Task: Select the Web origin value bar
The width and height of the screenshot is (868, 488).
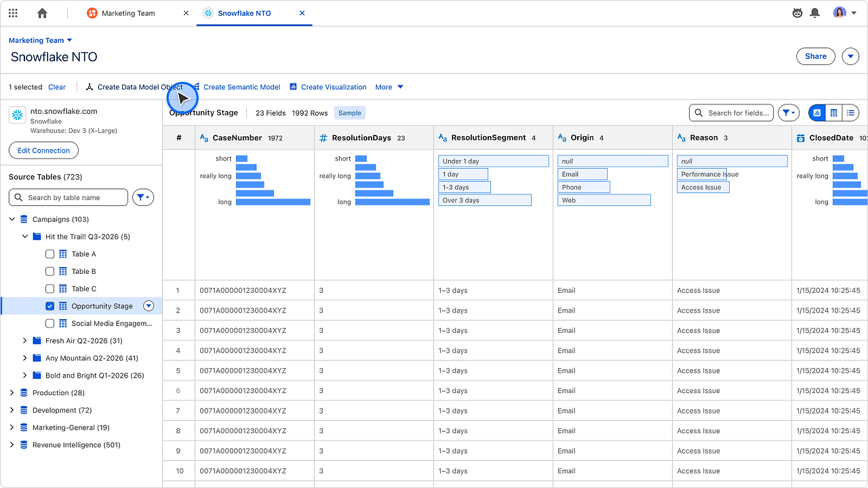Action: (604, 200)
